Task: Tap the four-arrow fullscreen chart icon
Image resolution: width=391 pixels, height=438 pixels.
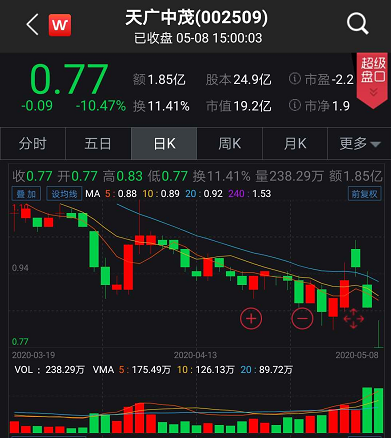Action: click(353, 319)
